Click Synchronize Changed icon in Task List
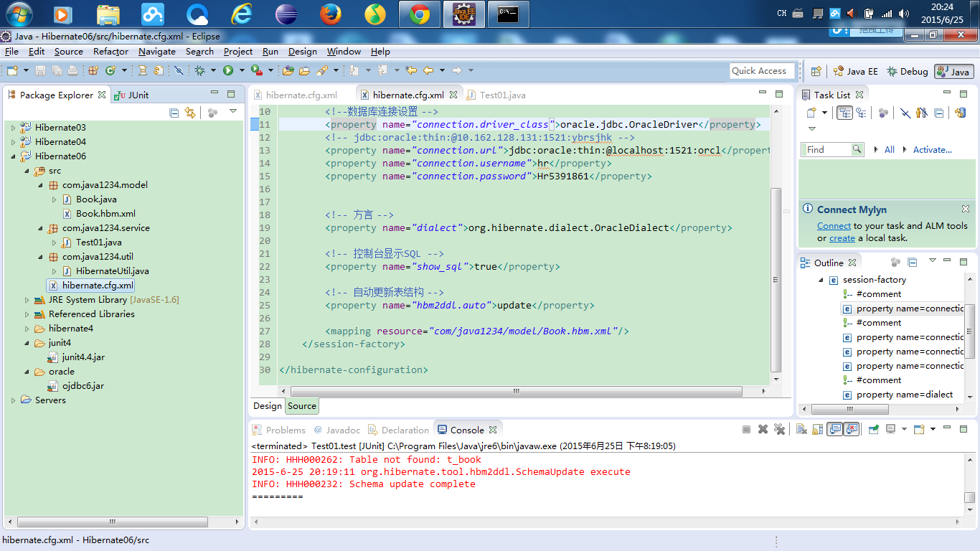 click(961, 113)
